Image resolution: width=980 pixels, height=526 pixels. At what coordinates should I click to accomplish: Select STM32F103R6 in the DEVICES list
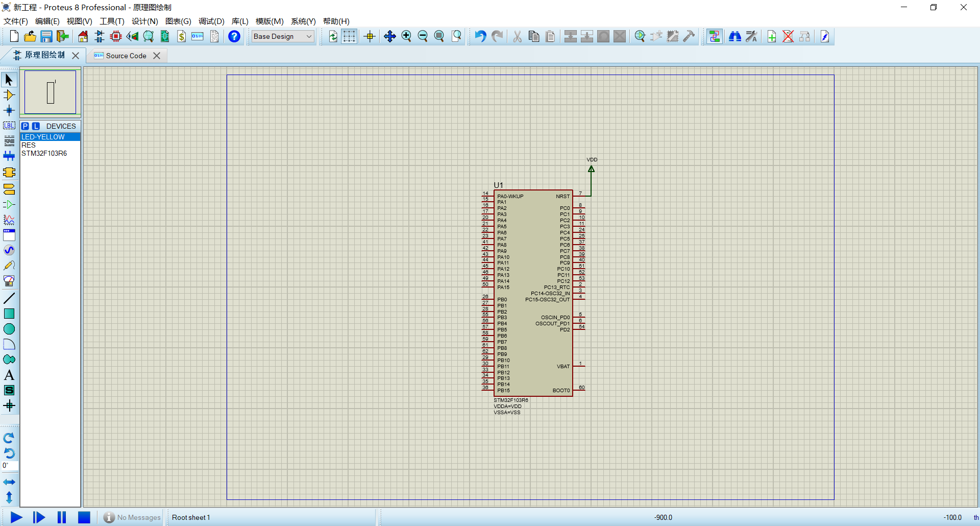[44, 153]
